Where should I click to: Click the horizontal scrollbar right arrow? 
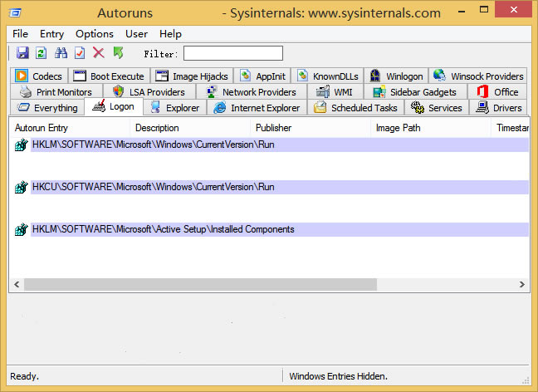point(521,284)
